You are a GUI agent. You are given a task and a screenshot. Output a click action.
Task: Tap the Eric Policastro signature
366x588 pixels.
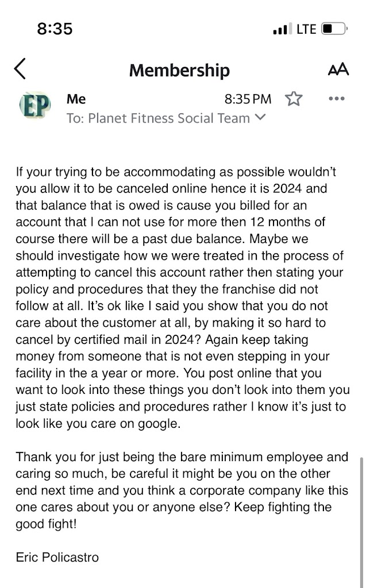pyautogui.click(x=57, y=557)
